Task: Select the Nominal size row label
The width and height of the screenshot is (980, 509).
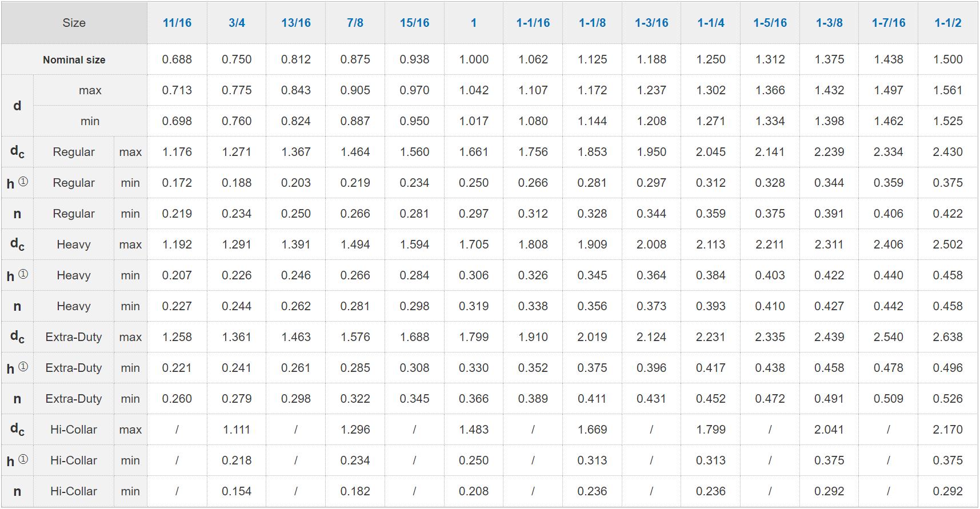Action: tap(74, 59)
